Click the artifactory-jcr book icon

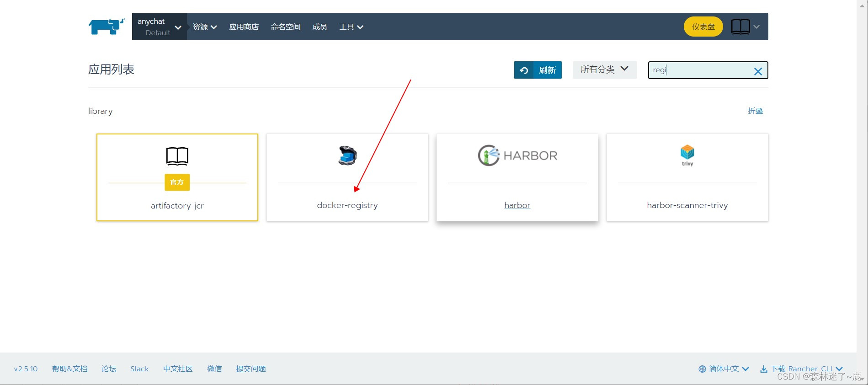coord(177,156)
